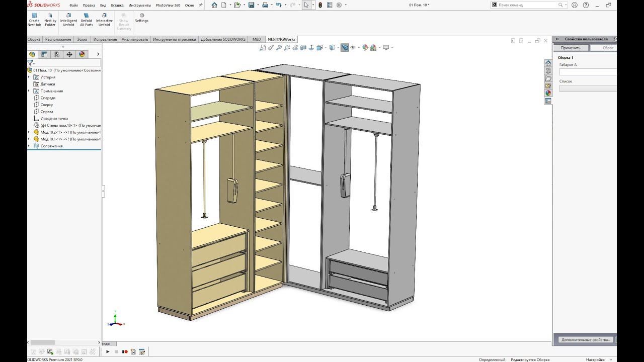Select Исходная точка in the tree
The width and height of the screenshot is (644, 362).
[x=54, y=119]
